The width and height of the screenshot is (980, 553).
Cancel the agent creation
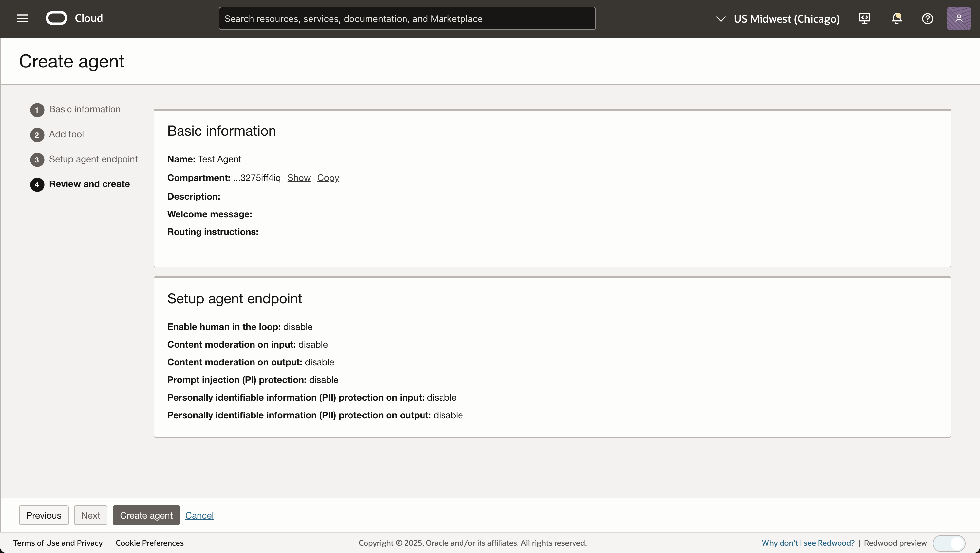click(199, 515)
